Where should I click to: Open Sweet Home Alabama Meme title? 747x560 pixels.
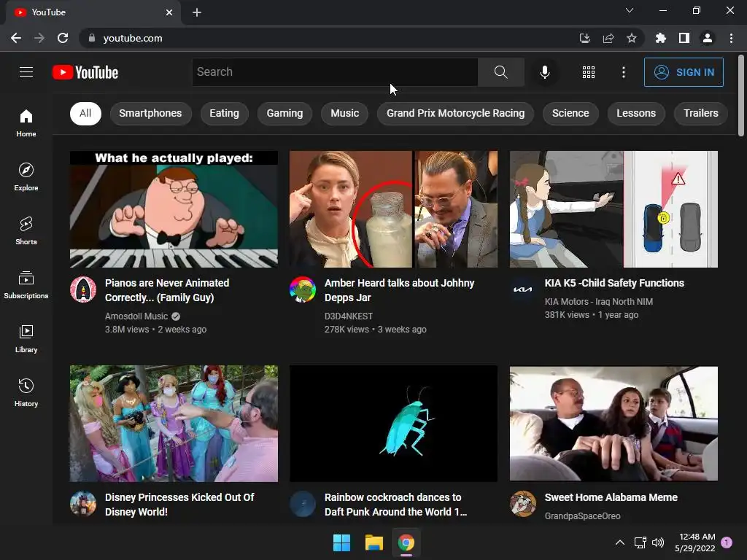(x=611, y=497)
